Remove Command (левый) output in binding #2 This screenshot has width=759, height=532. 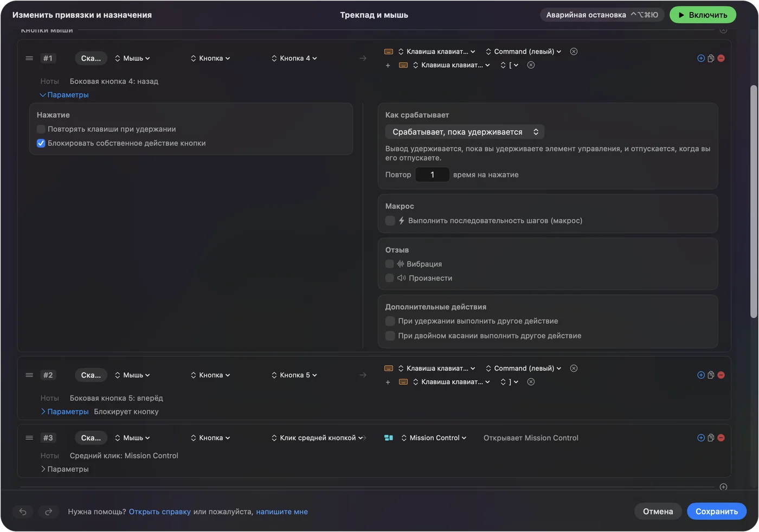click(x=574, y=368)
